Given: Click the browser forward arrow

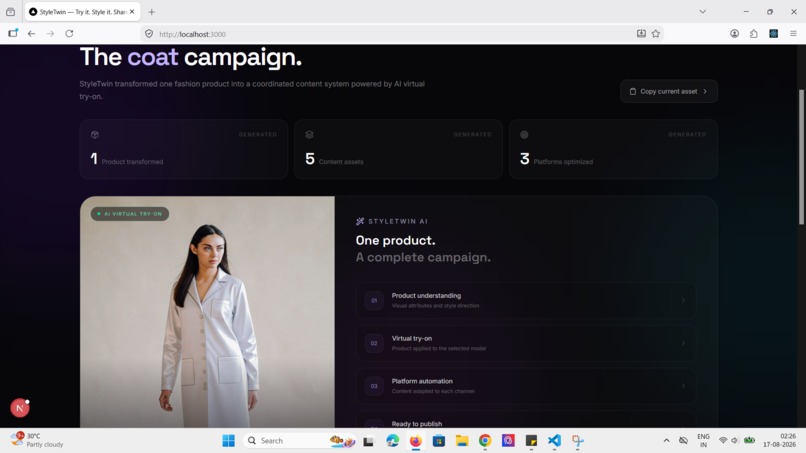Looking at the screenshot, I should [50, 34].
